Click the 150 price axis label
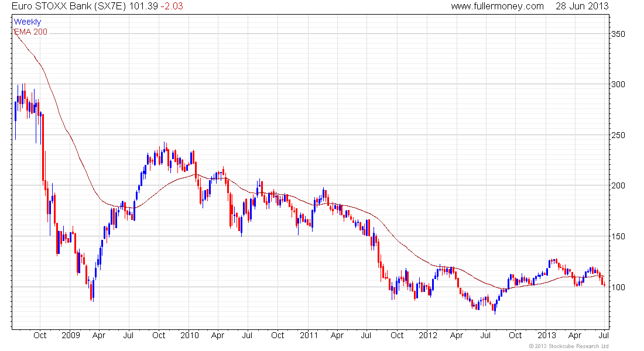The width and height of the screenshot is (644, 351). tap(618, 236)
